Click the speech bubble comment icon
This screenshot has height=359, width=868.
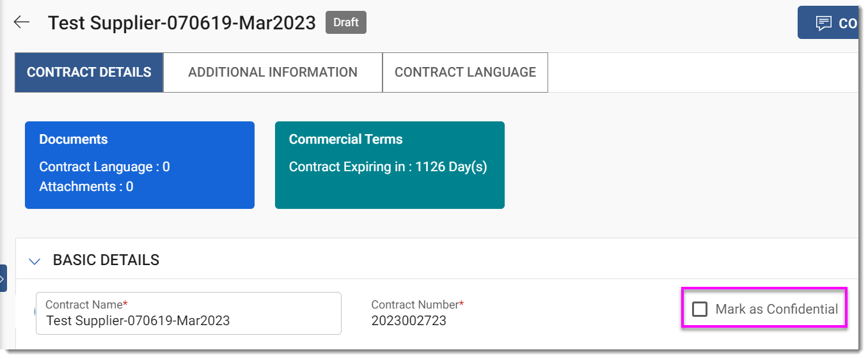point(823,24)
